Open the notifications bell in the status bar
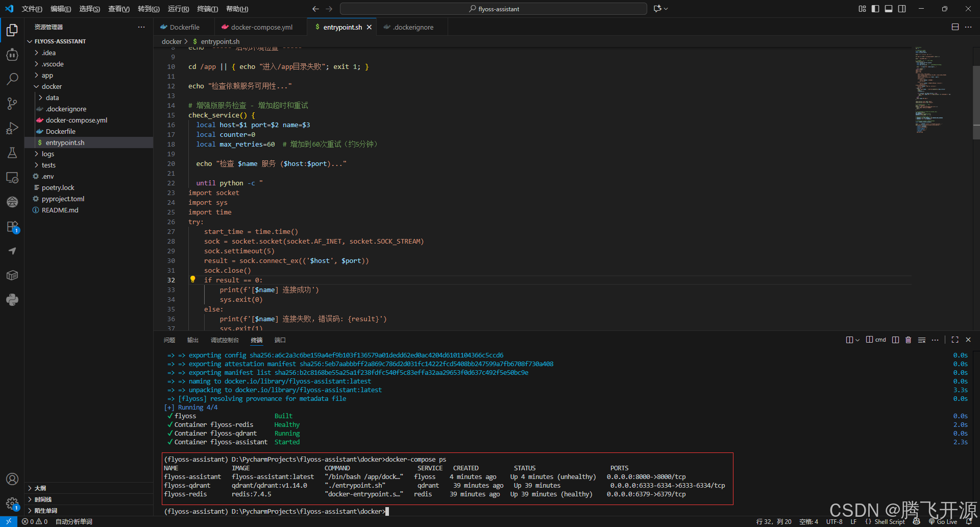This screenshot has width=980, height=527. click(969, 521)
